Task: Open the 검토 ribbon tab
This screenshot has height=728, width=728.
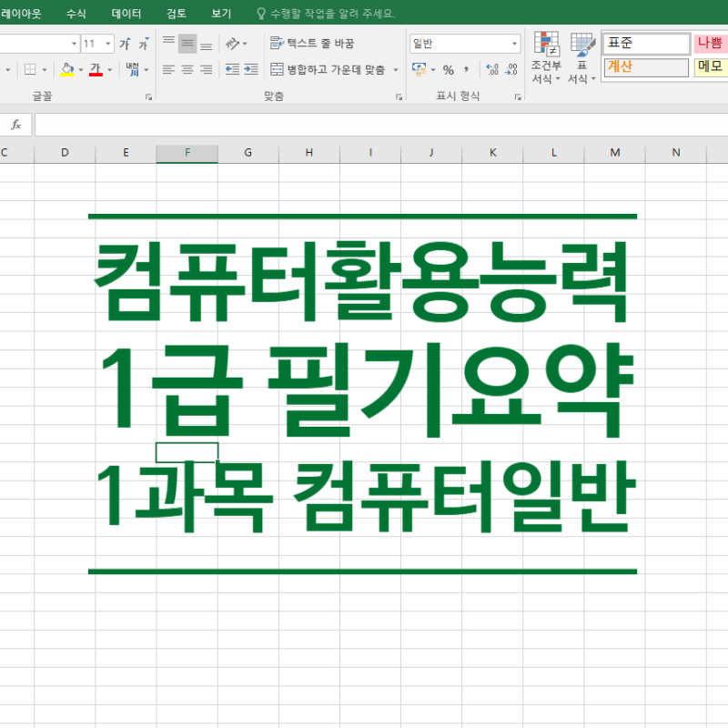Action: tap(177, 14)
